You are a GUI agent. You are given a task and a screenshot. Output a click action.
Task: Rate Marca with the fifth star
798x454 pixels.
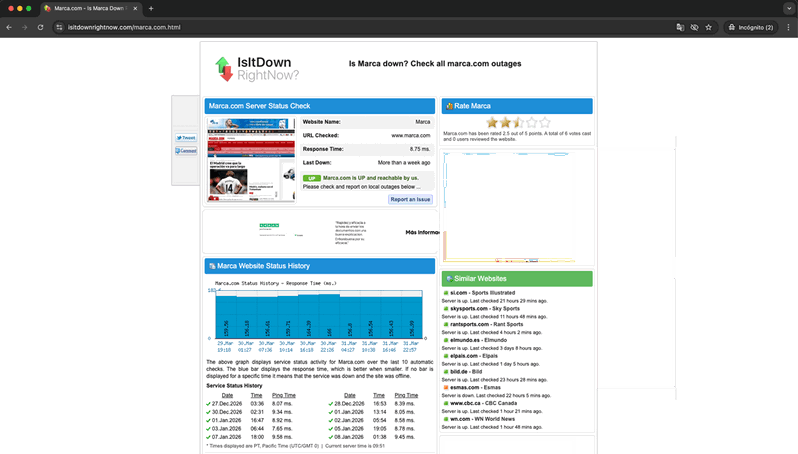(x=545, y=122)
